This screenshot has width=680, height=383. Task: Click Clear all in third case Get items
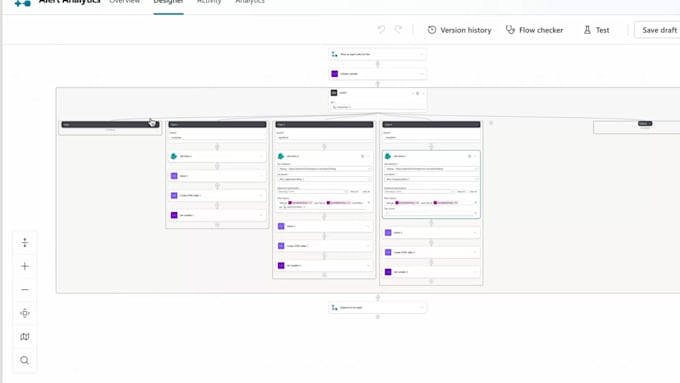click(366, 191)
